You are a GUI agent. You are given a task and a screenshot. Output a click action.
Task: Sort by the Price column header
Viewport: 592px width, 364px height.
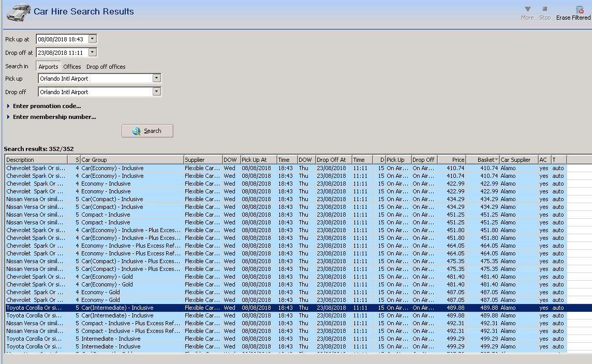pos(452,160)
